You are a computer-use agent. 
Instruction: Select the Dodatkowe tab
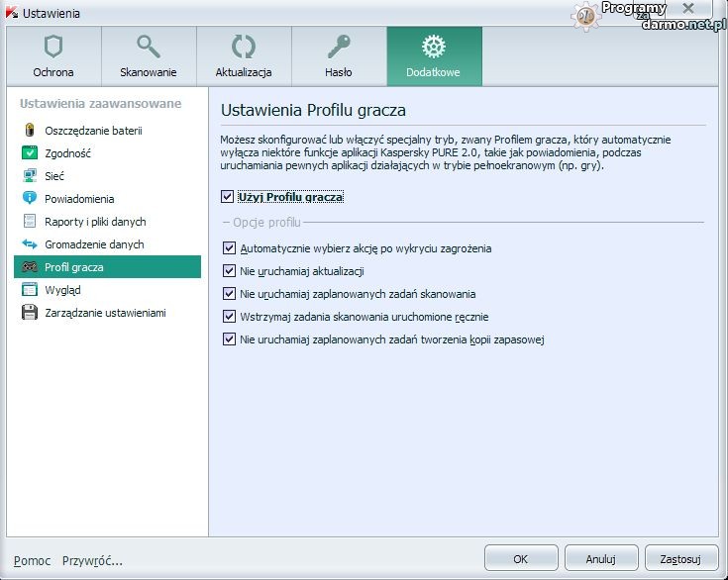click(x=435, y=56)
